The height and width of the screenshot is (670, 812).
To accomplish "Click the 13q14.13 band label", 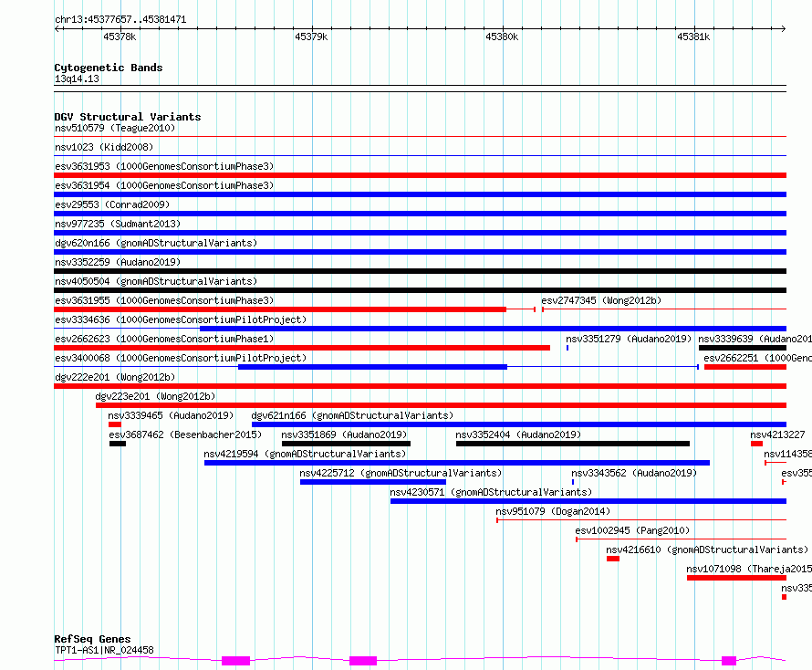I will pyautogui.click(x=77, y=79).
